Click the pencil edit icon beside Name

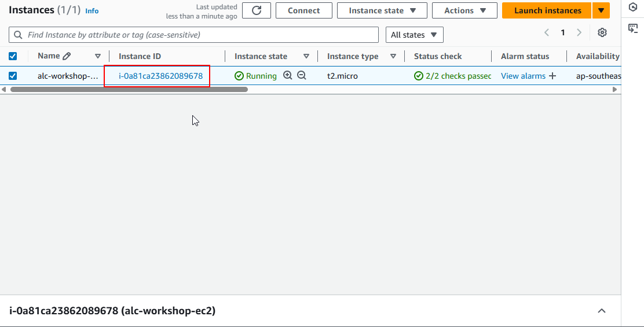click(67, 56)
